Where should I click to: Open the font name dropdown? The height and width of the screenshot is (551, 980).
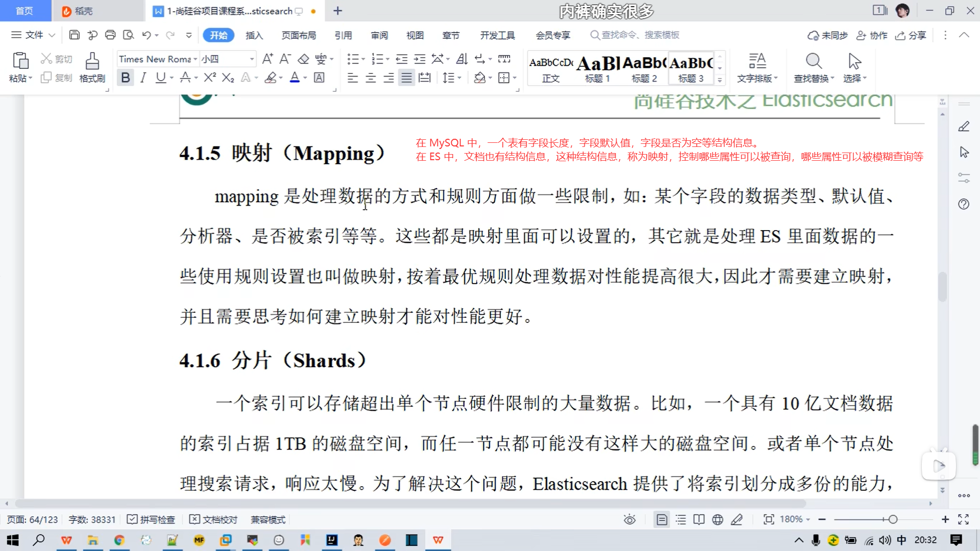[195, 59]
